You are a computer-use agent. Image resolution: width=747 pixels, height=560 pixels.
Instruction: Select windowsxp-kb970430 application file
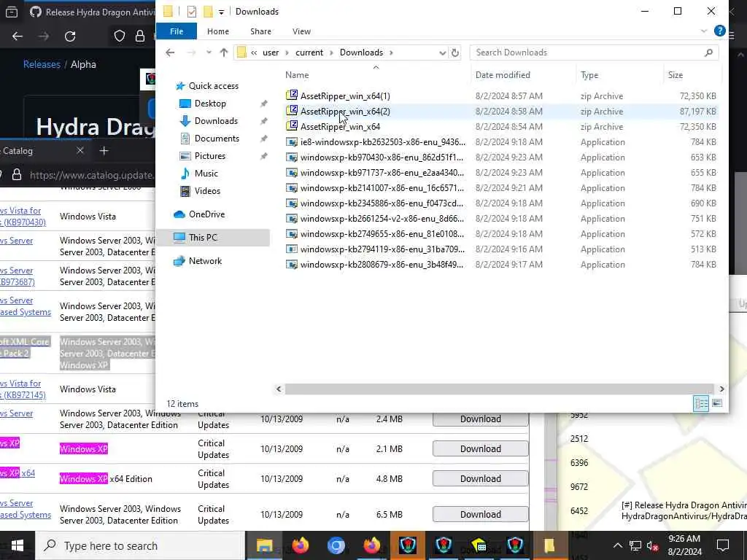tap(382, 157)
